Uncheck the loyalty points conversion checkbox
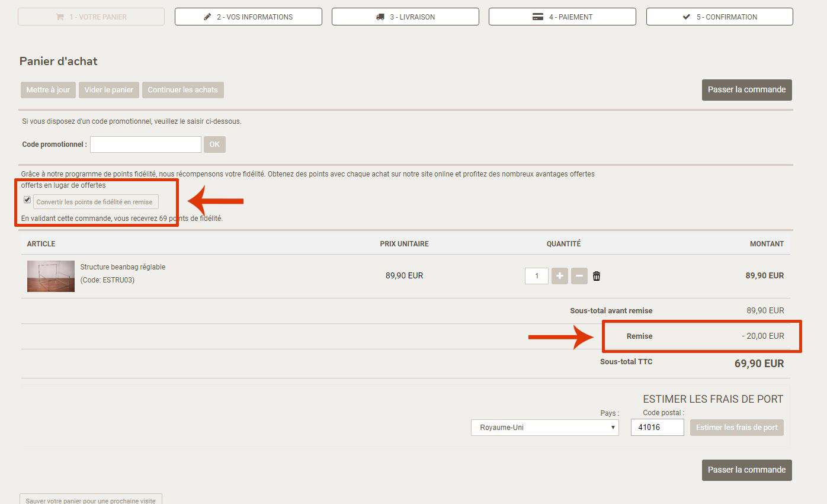The image size is (827, 504). (x=27, y=200)
